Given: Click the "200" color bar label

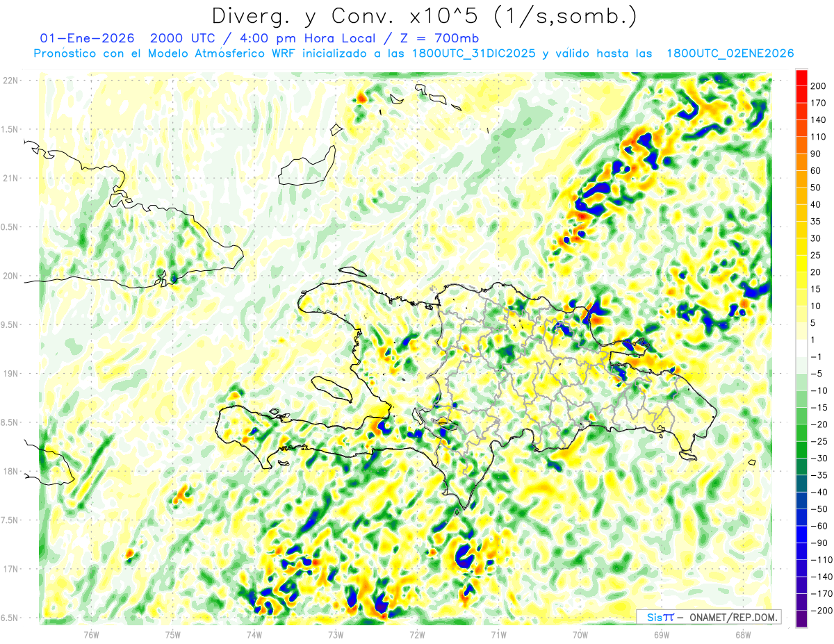Looking at the screenshot, I should coord(819,86).
